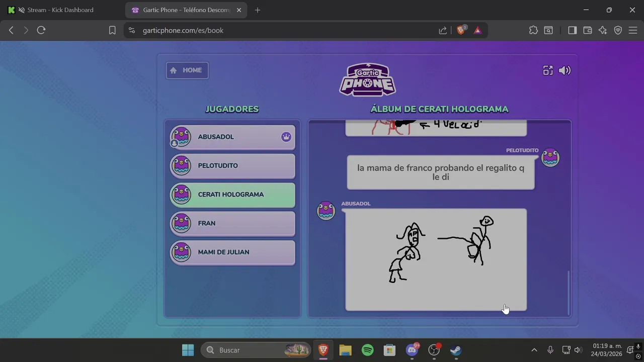The image size is (644, 362).
Task: Open OBS Studio from the taskbar
Action: pyautogui.click(x=434, y=350)
